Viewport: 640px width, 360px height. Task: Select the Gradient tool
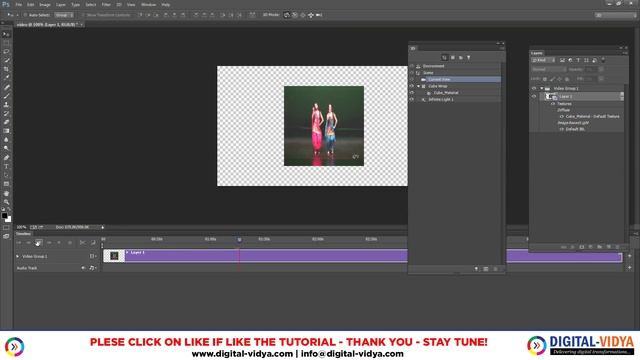[6, 131]
